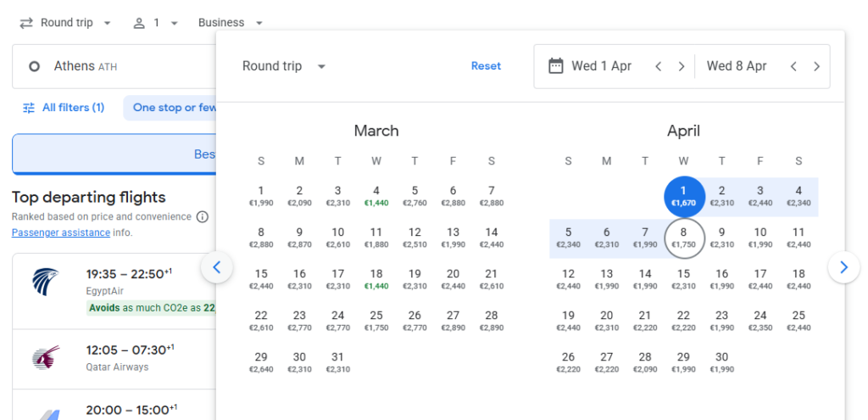Move departure date one day later
Screen dimensions: 868x420
pos(682,66)
